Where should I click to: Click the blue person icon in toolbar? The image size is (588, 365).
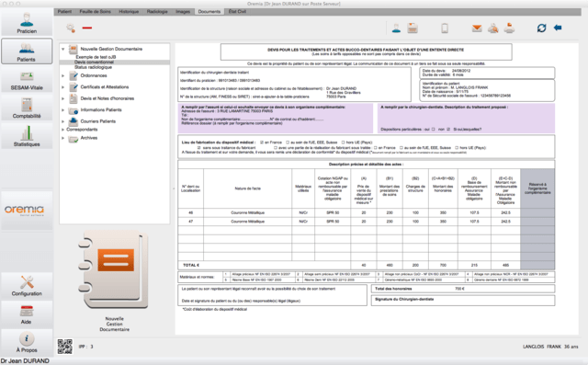click(x=396, y=29)
